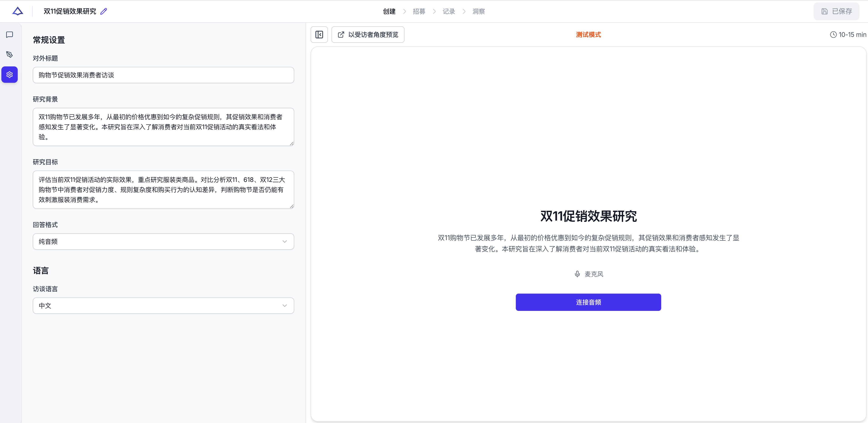Open the pen design sidebar icon
The height and width of the screenshot is (423, 868).
[10, 55]
